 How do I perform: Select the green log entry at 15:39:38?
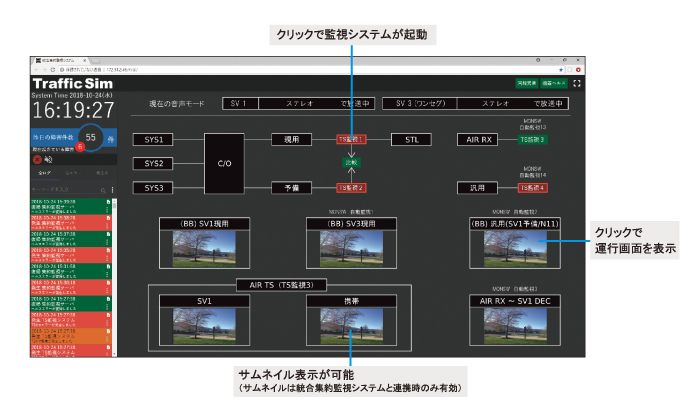point(71,207)
